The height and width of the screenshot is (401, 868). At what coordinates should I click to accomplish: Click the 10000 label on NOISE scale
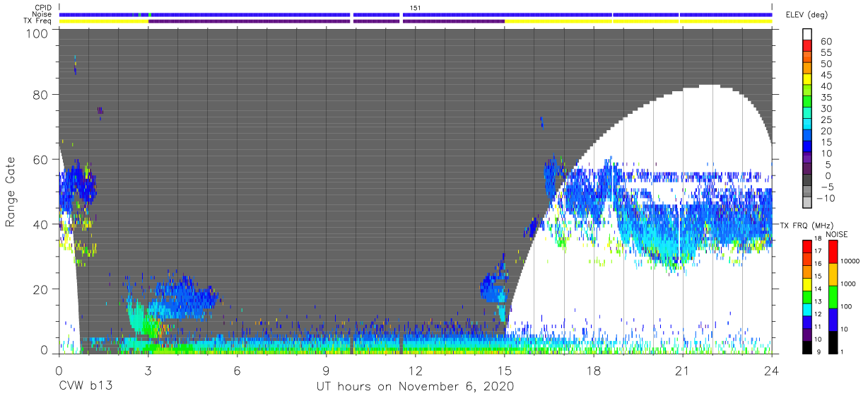click(850, 262)
